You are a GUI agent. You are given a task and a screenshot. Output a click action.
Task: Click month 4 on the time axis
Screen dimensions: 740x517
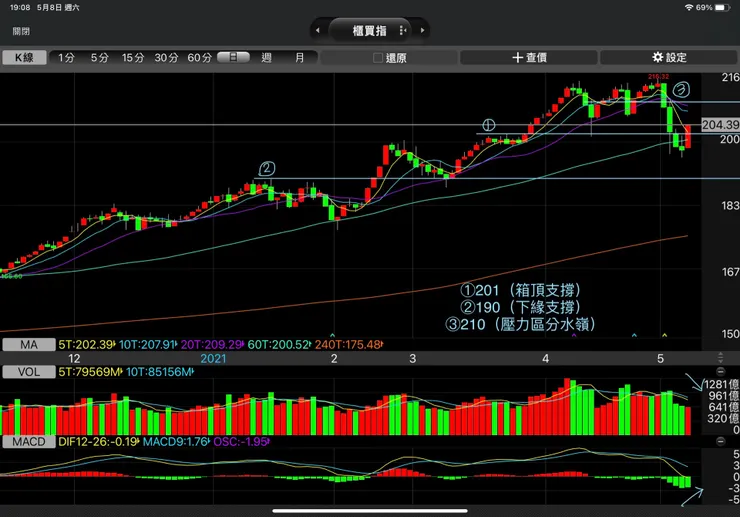tap(546, 359)
